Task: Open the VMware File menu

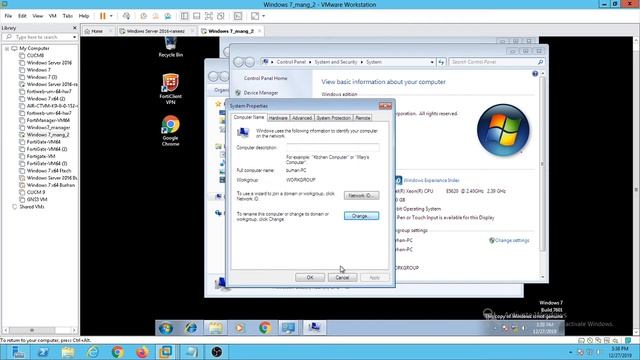Action: point(8,16)
